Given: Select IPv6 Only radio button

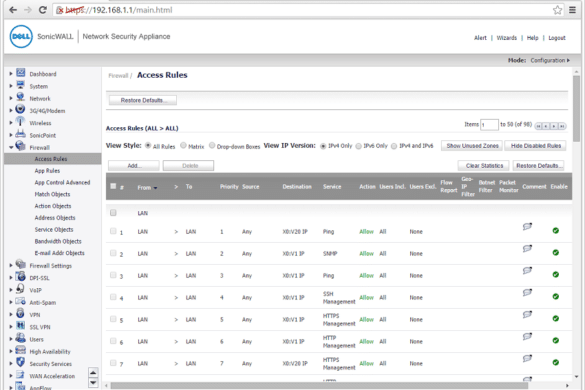Looking at the screenshot, I should [x=359, y=146].
